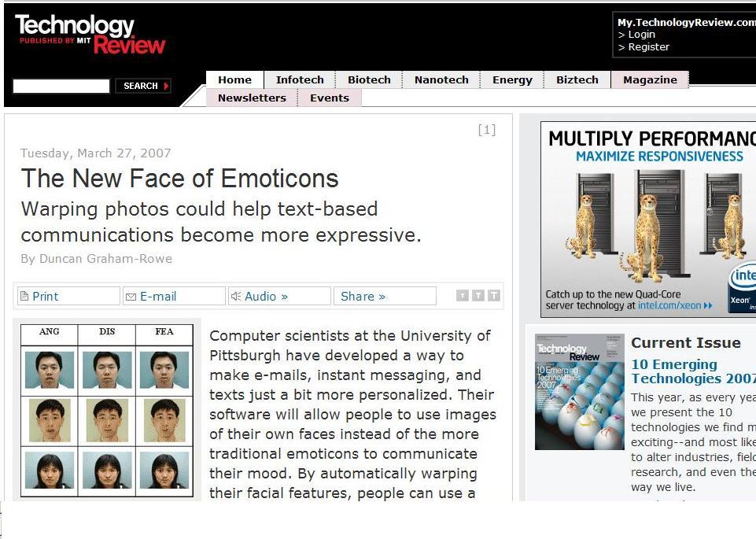The height and width of the screenshot is (539, 756).
Task: Open the Newsletters tab
Action: (252, 98)
